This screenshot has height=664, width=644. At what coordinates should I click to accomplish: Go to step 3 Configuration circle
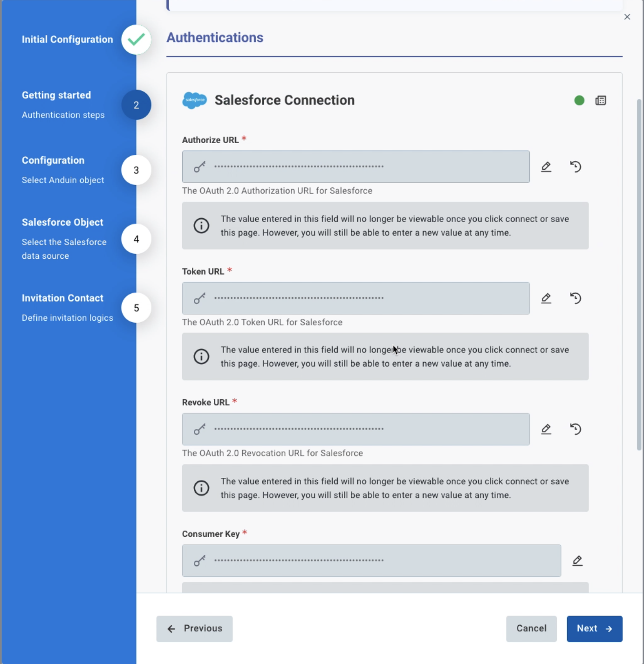click(136, 170)
